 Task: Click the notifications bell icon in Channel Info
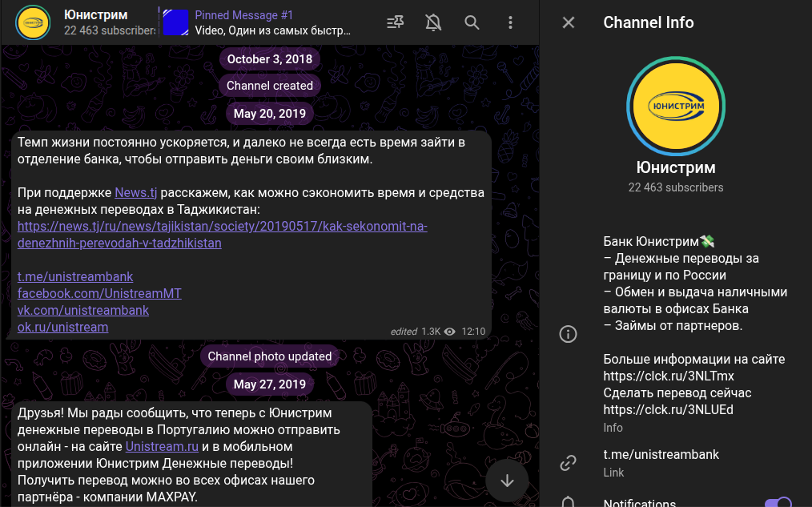pos(569,501)
